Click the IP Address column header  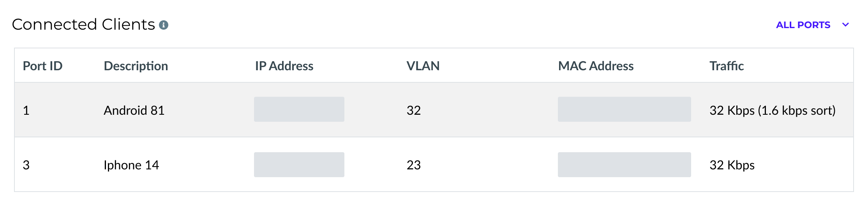[284, 66]
